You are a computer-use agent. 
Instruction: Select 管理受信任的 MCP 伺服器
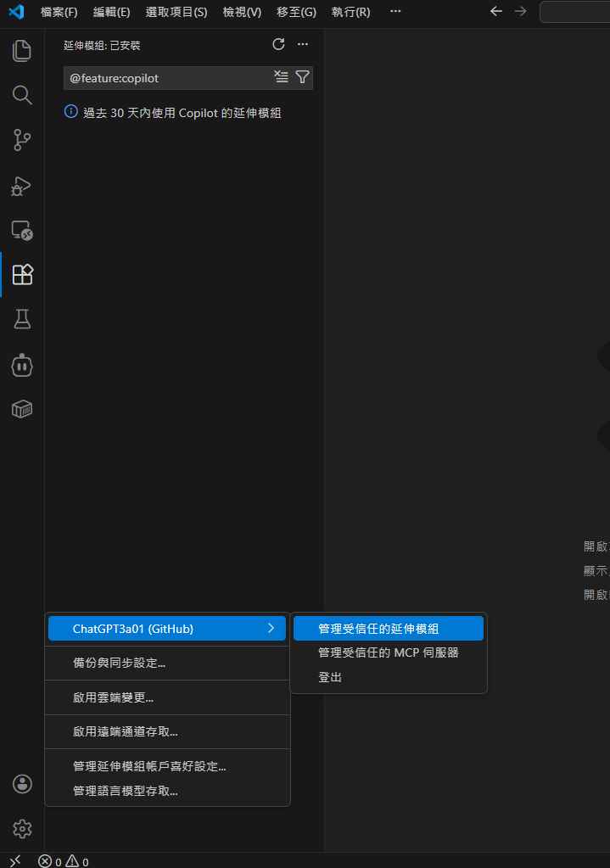388,652
